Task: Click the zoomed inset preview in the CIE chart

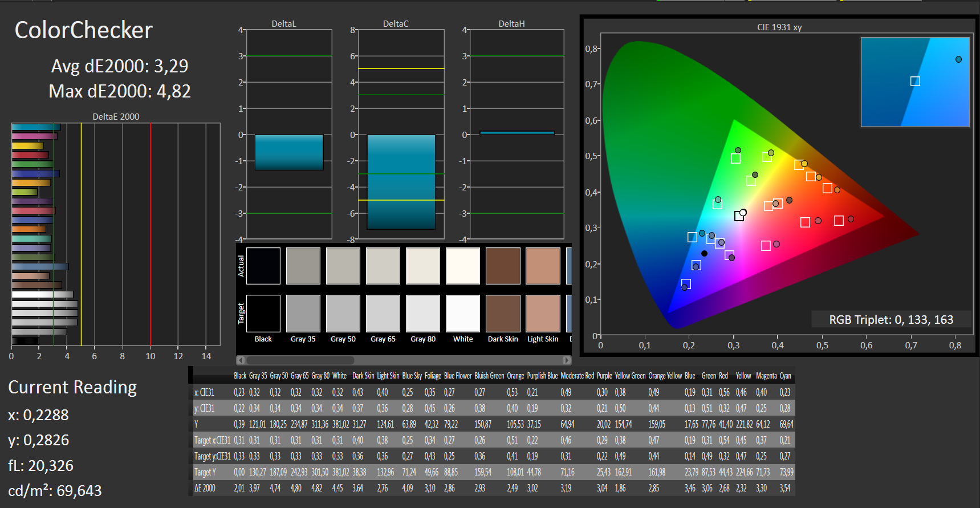Action: (x=914, y=82)
